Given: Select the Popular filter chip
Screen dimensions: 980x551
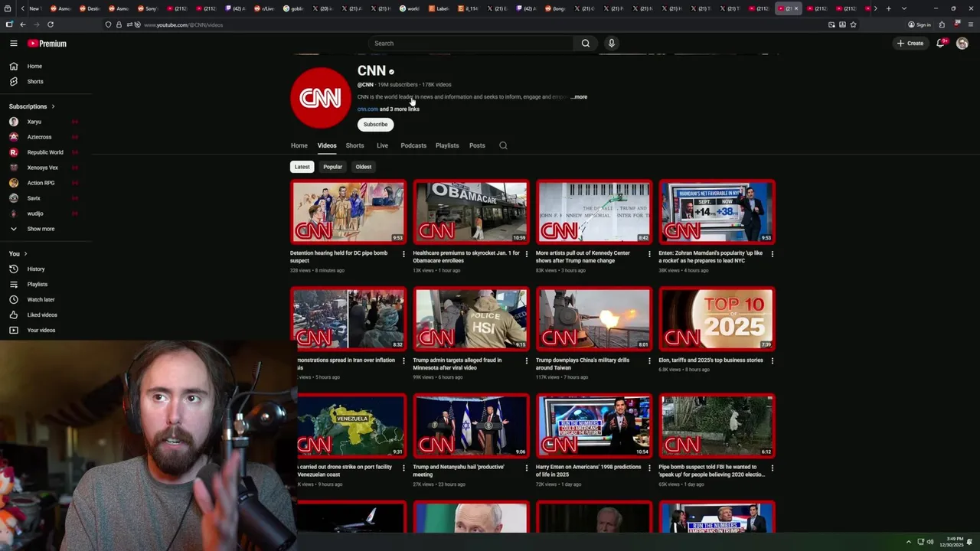Looking at the screenshot, I should coord(332,167).
